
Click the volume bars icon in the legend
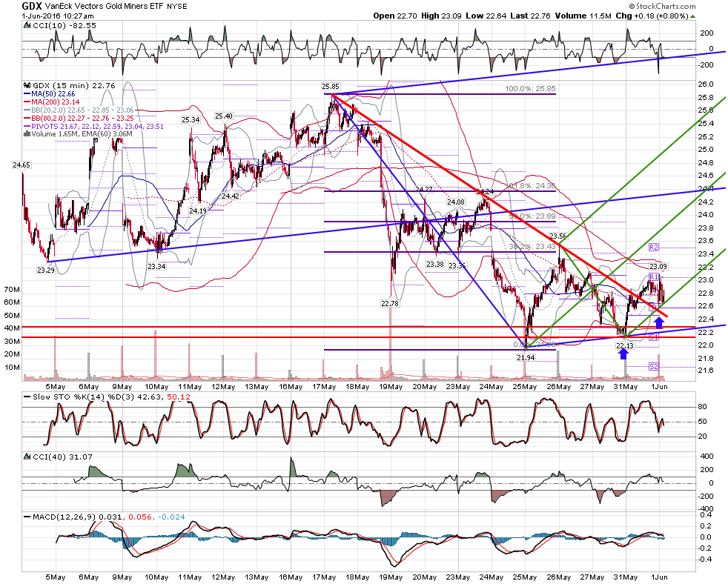pyautogui.click(x=27, y=134)
